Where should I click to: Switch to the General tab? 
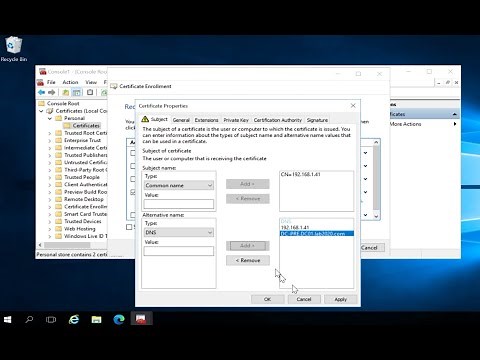tap(181, 120)
